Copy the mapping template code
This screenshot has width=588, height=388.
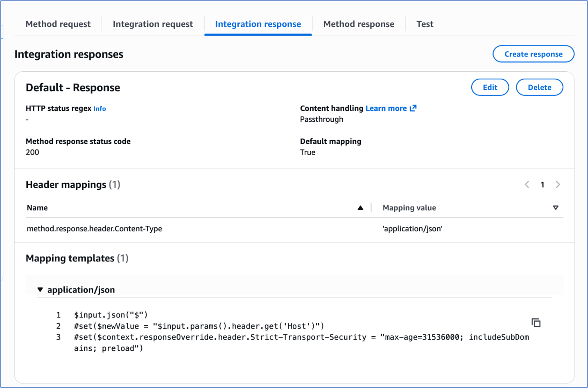pos(536,323)
